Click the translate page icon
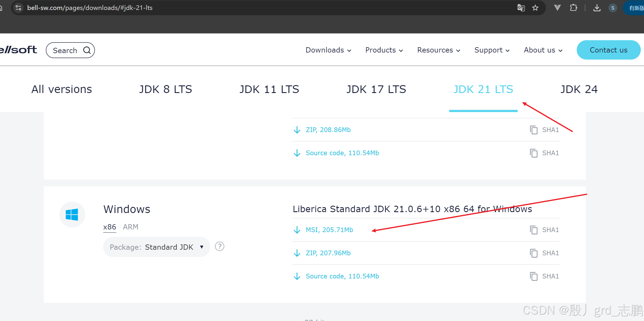 521,8
